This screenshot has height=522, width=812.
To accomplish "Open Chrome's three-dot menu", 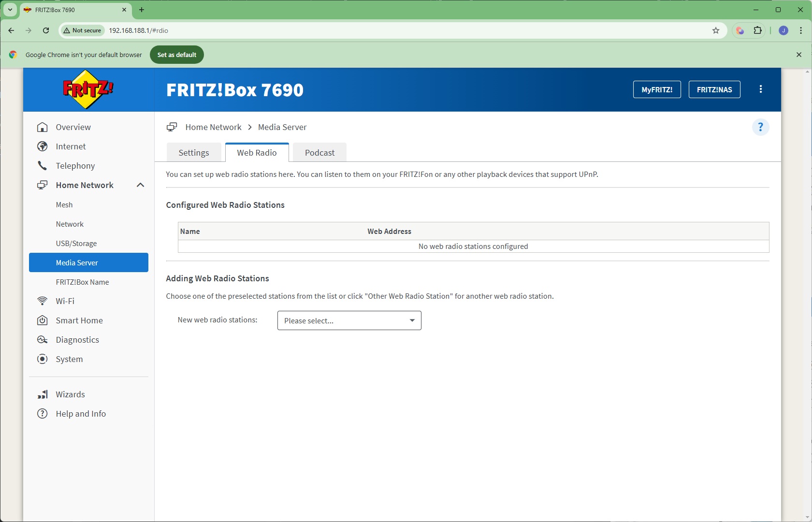I will pyautogui.click(x=801, y=30).
